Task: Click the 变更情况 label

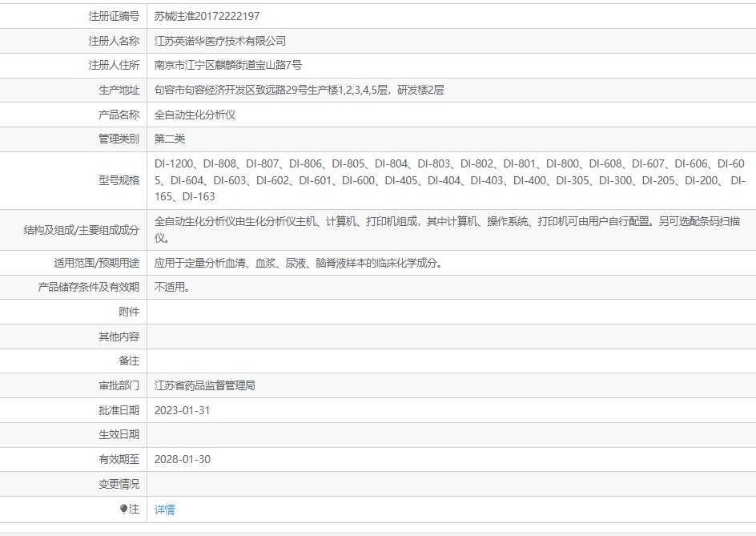Action: pyautogui.click(x=119, y=484)
